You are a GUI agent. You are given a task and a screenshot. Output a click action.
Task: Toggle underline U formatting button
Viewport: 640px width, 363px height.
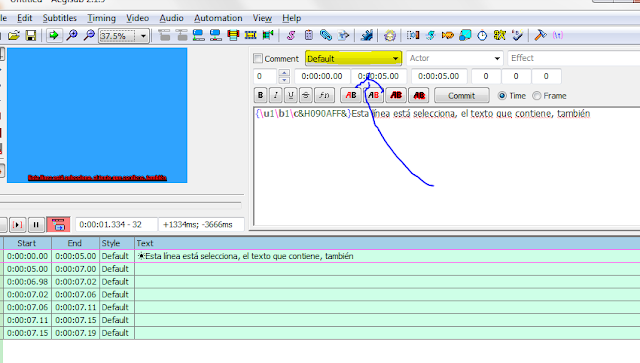click(291, 95)
